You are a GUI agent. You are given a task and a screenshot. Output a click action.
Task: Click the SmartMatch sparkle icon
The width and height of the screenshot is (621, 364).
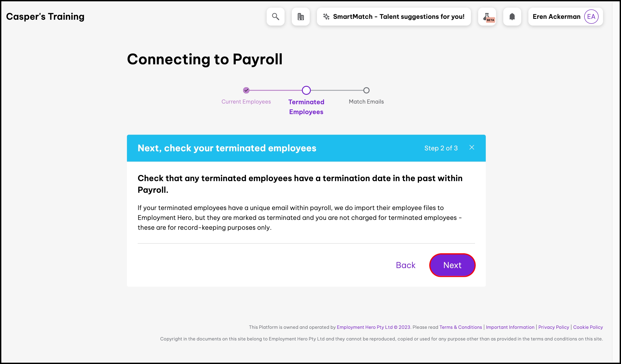pyautogui.click(x=326, y=17)
